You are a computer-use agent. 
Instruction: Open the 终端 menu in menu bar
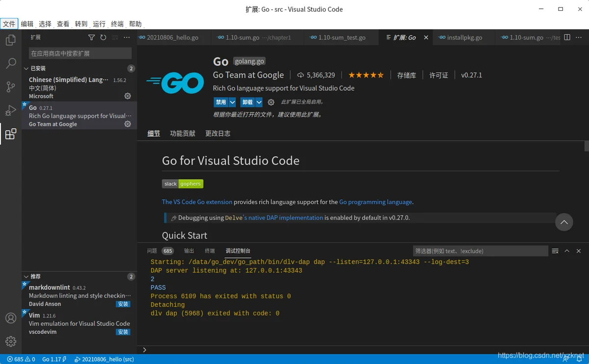[117, 24]
